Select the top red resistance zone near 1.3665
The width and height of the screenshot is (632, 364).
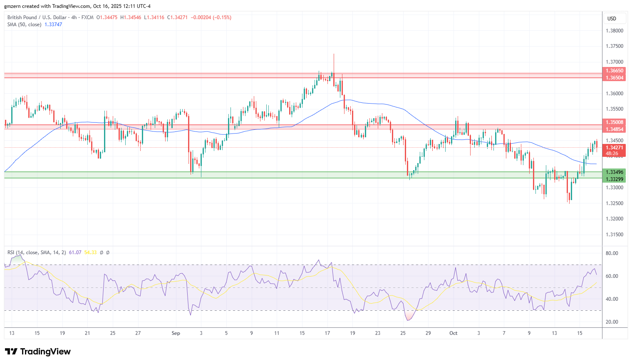click(x=303, y=76)
